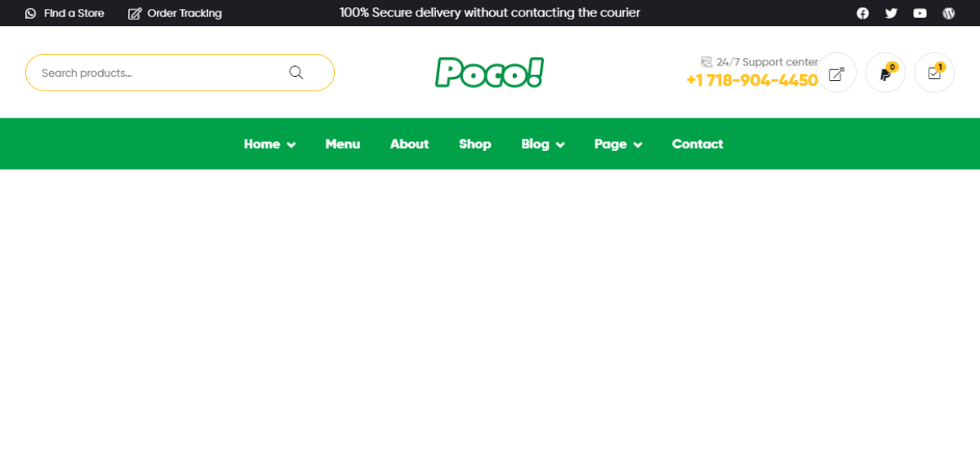Expand the Blog dropdown arrow
Image resolution: width=980 pixels, height=453 pixels.
point(560,144)
